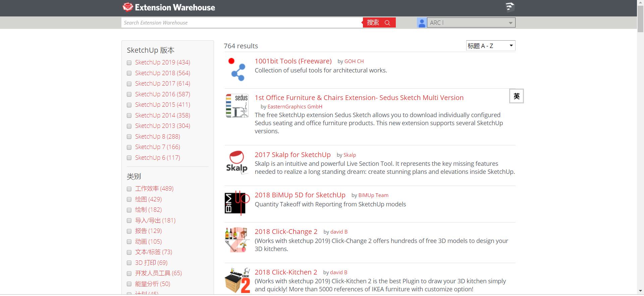Screen dimensions: 644x296
Task: Focus the Search Extension Warehouse field
Action: point(242,22)
